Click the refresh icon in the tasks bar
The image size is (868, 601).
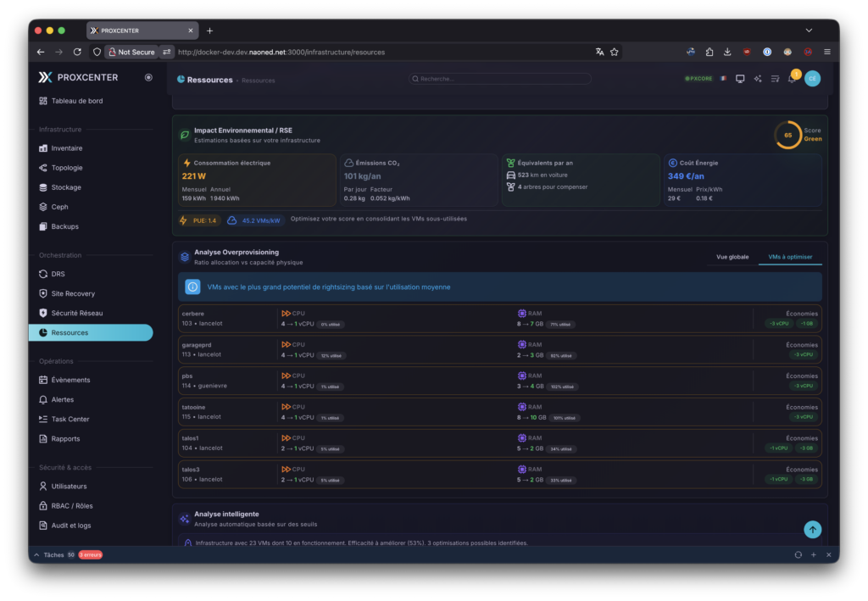(x=798, y=554)
